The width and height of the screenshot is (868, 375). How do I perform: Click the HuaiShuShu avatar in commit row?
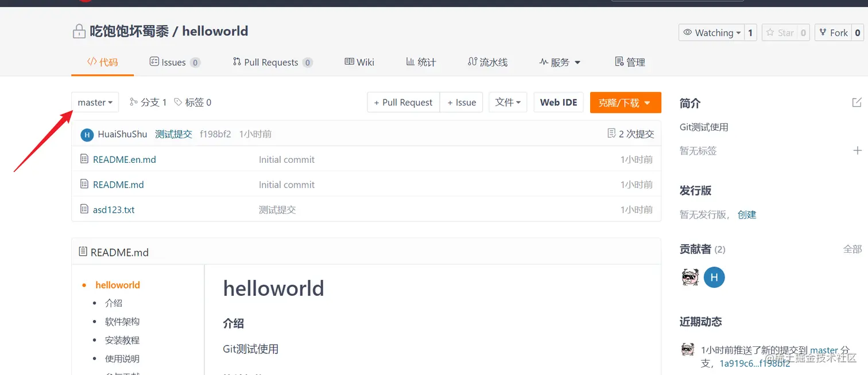[x=87, y=135]
